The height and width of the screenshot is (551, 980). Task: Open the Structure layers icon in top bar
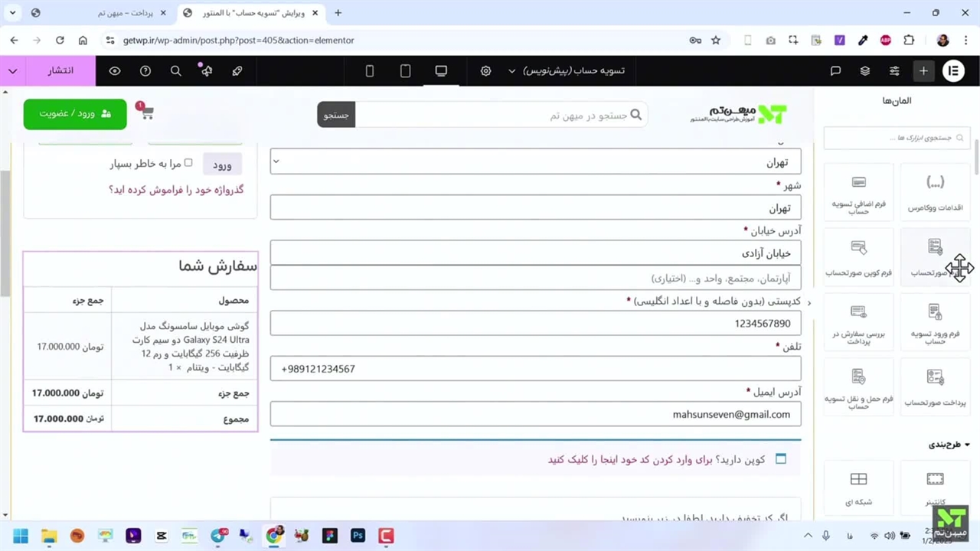(864, 70)
